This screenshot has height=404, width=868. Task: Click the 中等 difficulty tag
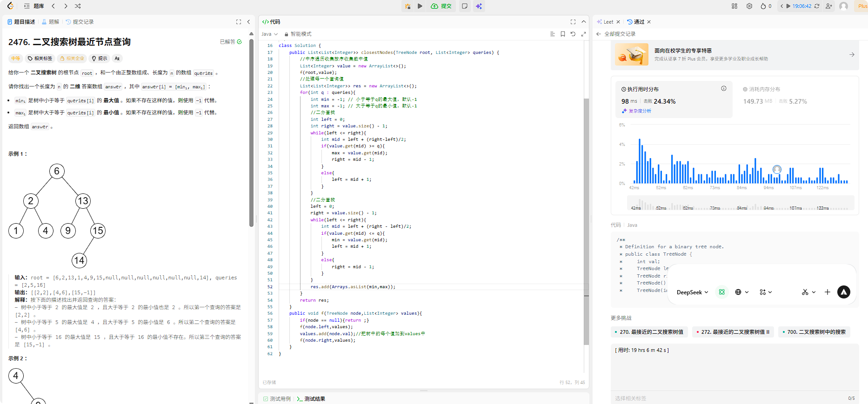coord(16,59)
